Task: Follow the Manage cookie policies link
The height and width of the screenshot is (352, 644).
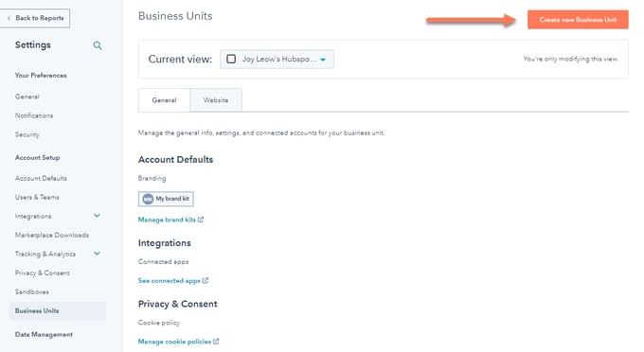Action: point(174,342)
